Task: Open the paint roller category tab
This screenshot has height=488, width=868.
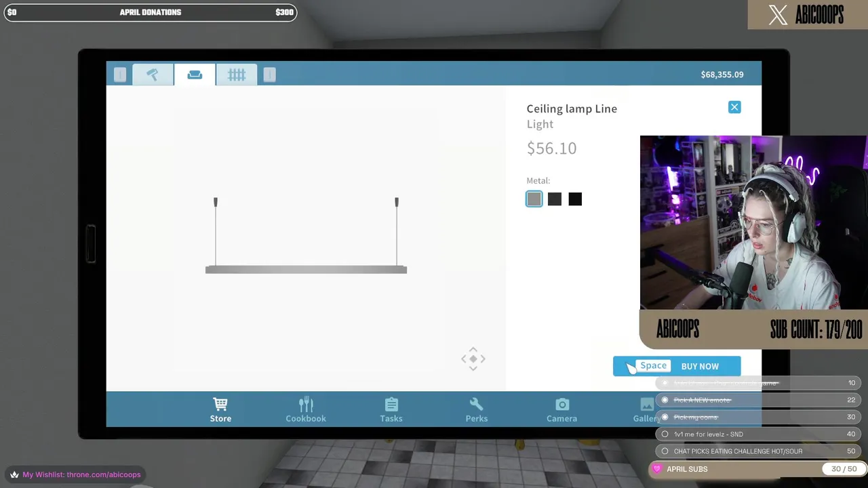Action: click(153, 75)
